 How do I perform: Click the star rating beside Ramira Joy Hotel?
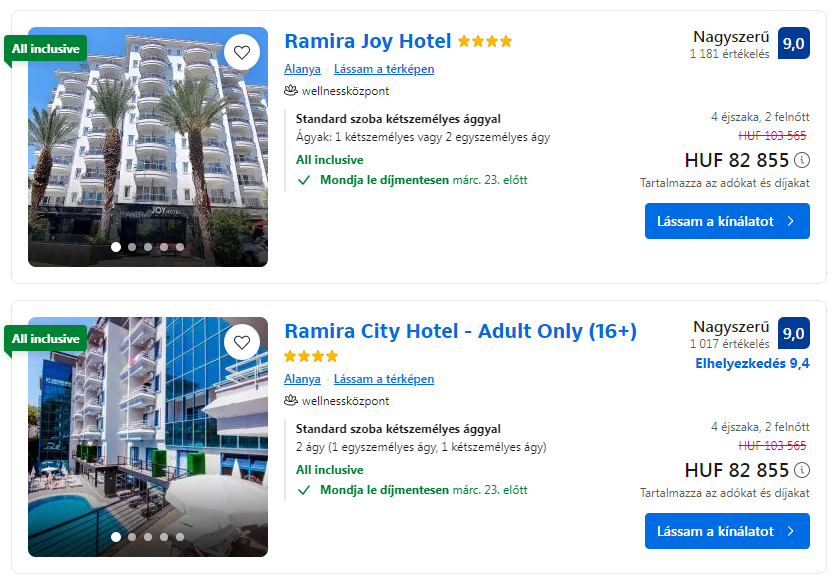485,42
